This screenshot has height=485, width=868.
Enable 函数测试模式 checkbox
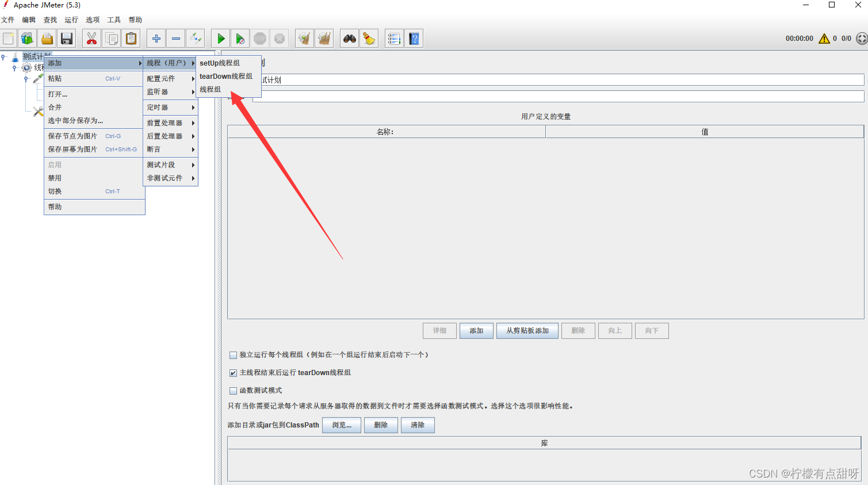[233, 391]
